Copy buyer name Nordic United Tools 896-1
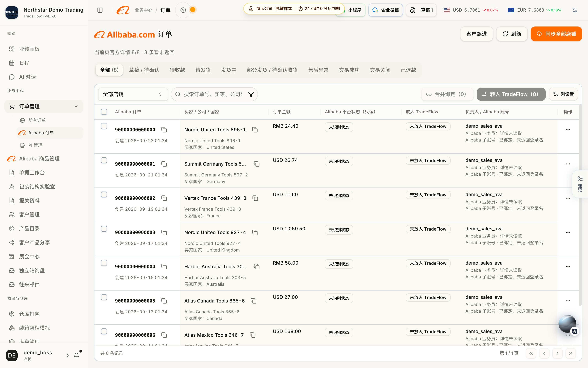Image resolution: width=588 pixels, height=368 pixels. click(x=255, y=130)
